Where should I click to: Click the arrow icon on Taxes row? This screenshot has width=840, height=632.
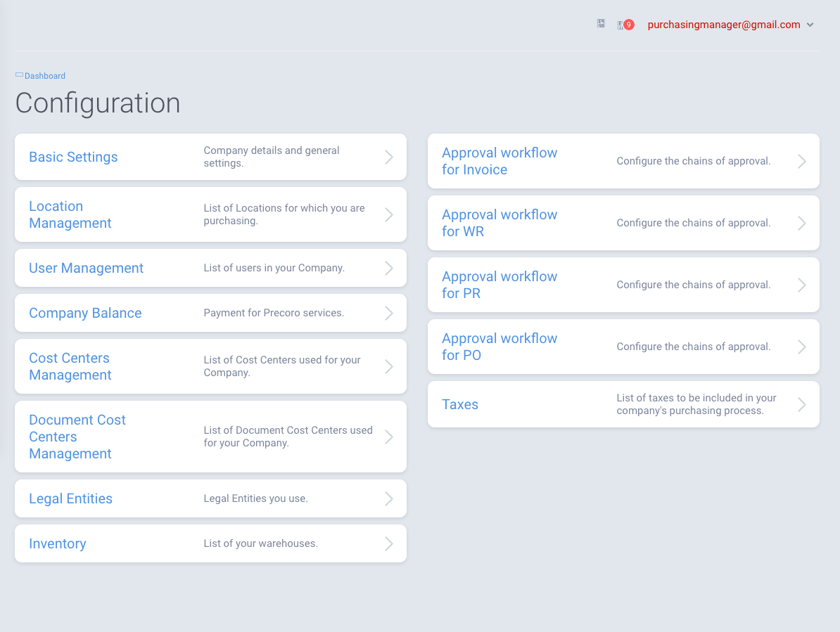[801, 404]
